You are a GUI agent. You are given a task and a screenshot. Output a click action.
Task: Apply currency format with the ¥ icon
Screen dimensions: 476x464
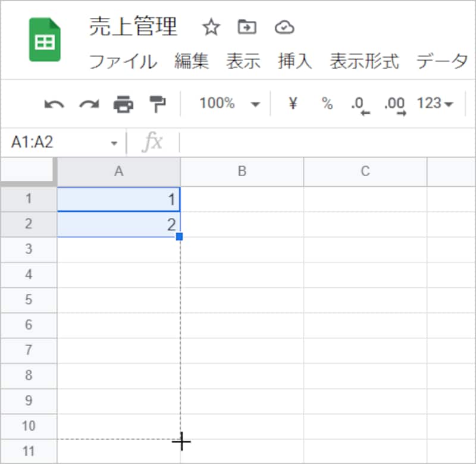tap(292, 104)
